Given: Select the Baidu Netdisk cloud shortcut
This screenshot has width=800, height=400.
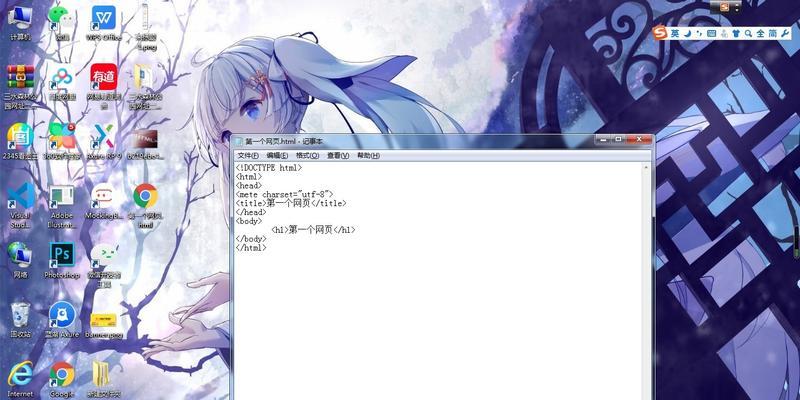Looking at the screenshot, I should click(x=62, y=83).
